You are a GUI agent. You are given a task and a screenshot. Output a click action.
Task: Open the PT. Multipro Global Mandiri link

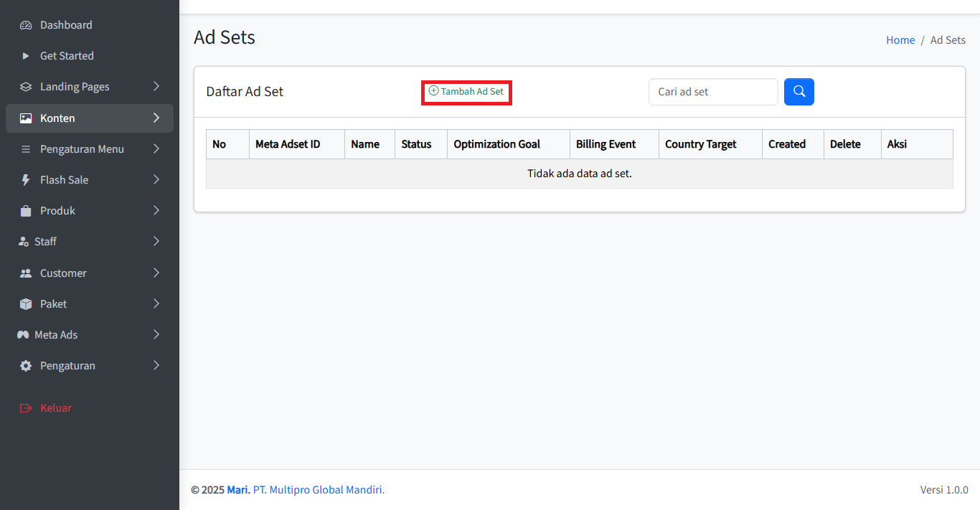319,490
